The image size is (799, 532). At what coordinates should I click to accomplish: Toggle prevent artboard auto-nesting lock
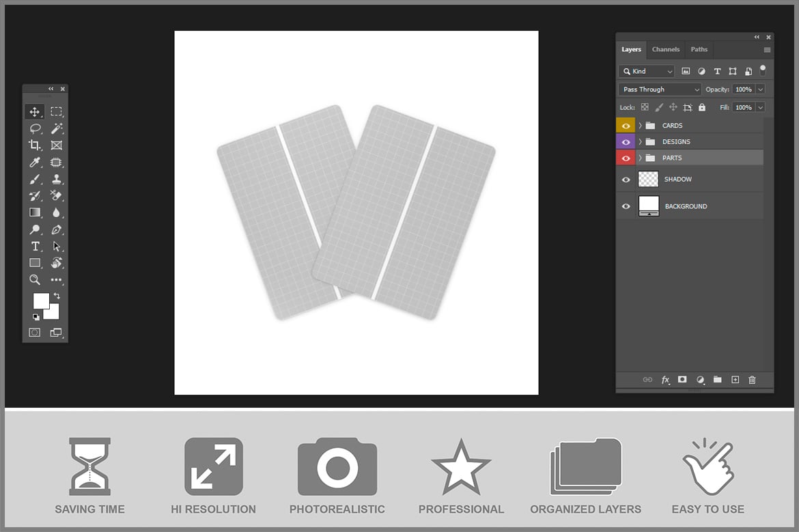click(x=688, y=107)
